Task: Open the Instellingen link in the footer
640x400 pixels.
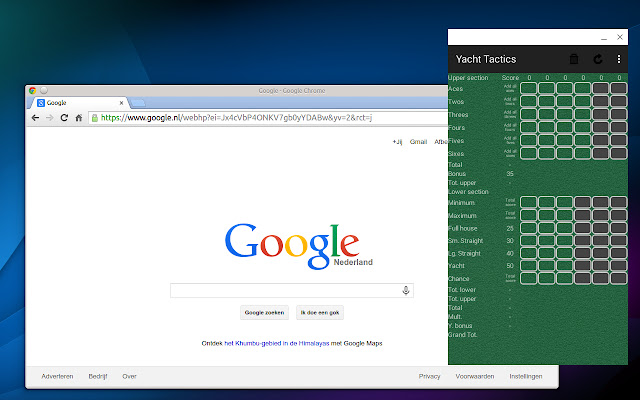Action: [526, 376]
